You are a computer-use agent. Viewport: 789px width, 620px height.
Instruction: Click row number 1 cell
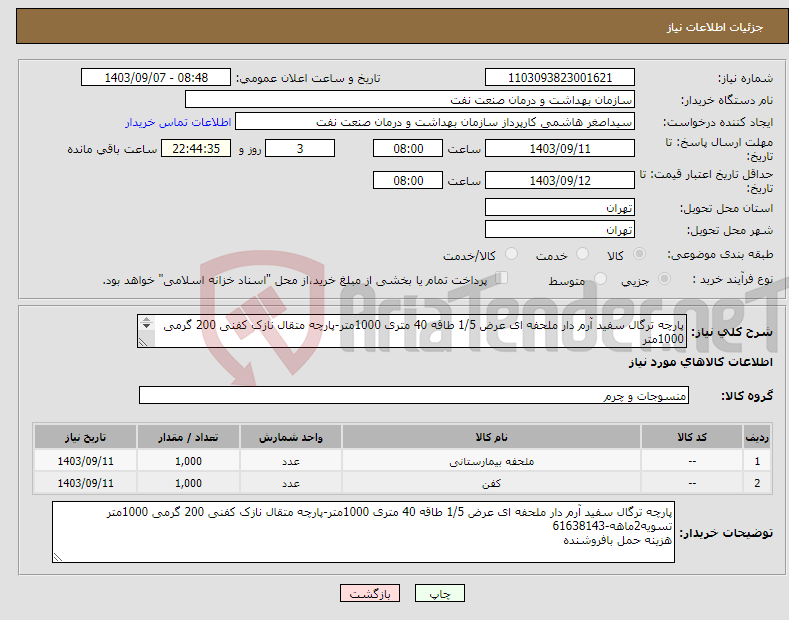(x=757, y=461)
